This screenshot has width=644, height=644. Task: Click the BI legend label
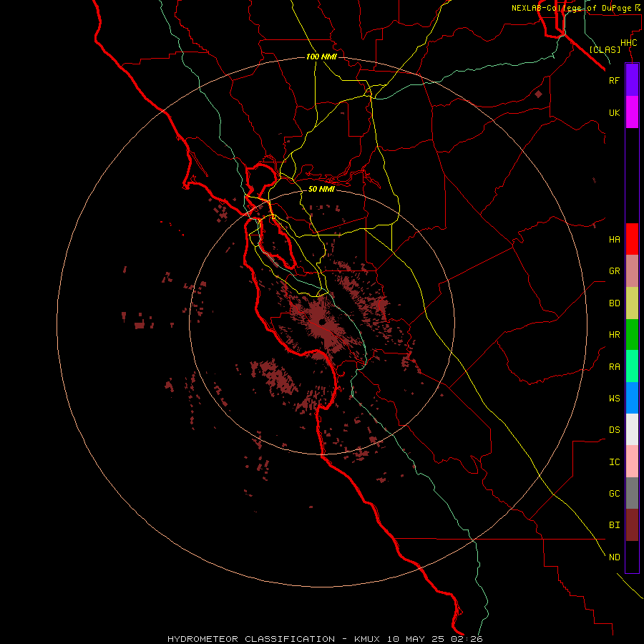(614, 525)
